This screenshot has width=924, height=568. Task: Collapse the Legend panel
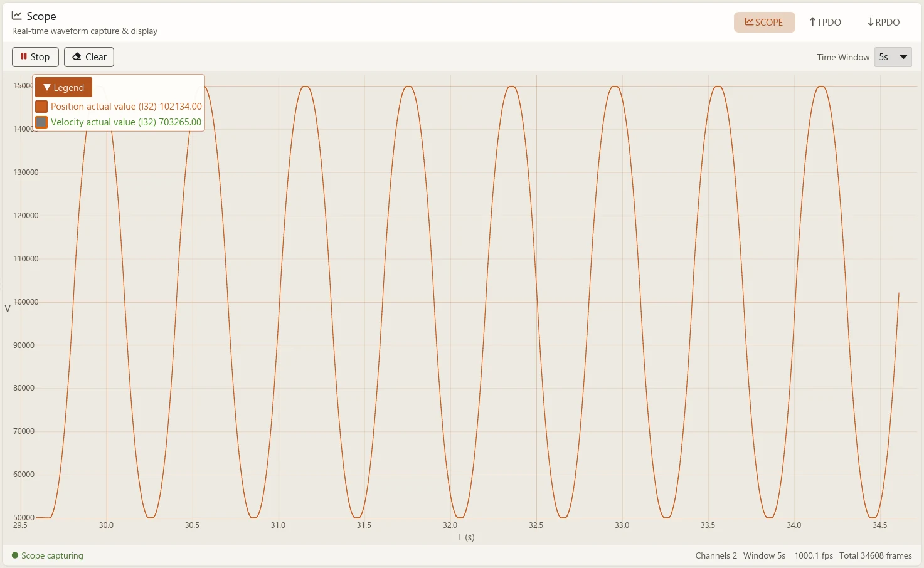[63, 87]
